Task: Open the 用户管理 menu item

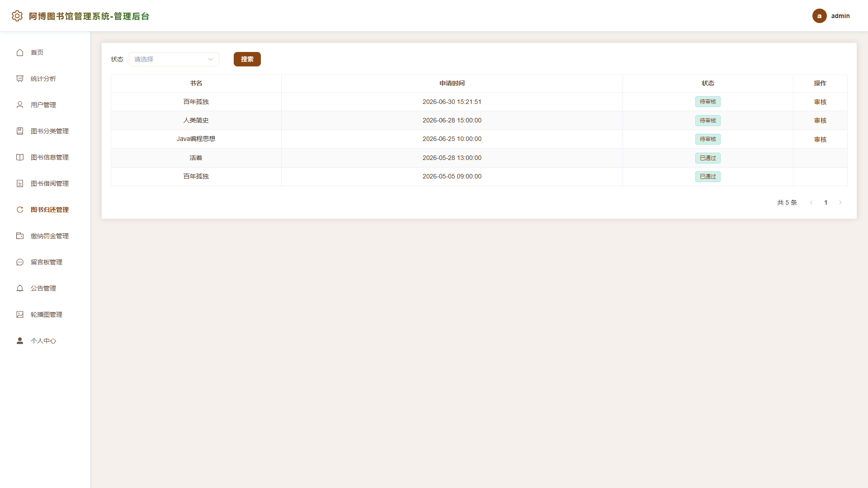Action: pyautogui.click(x=45, y=105)
